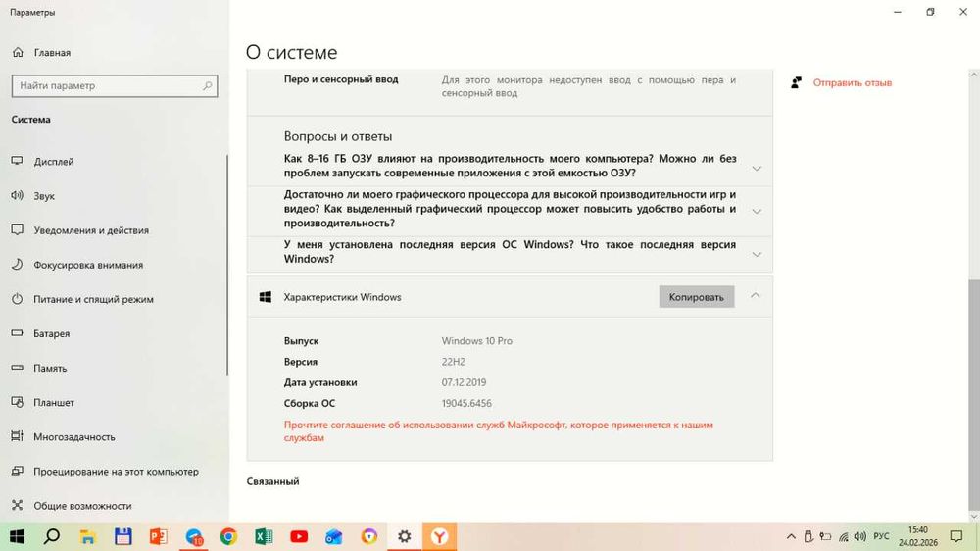Open Telegram with 10 badge in taskbar

[x=194, y=536]
